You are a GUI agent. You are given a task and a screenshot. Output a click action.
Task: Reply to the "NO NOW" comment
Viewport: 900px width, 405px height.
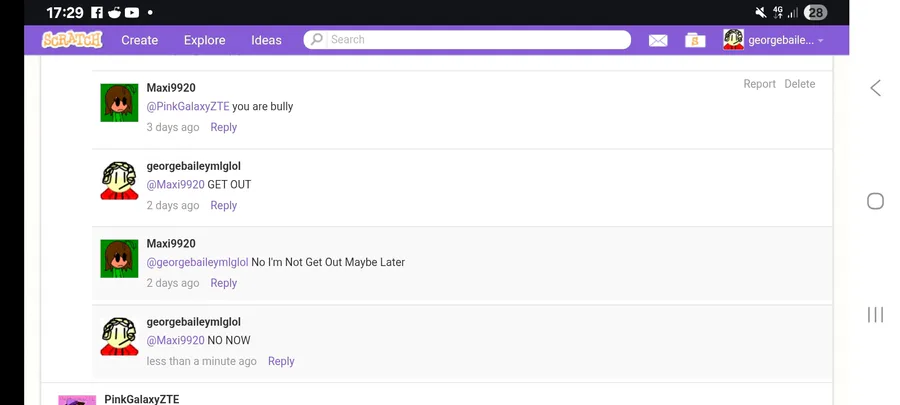tap(281, 361)
